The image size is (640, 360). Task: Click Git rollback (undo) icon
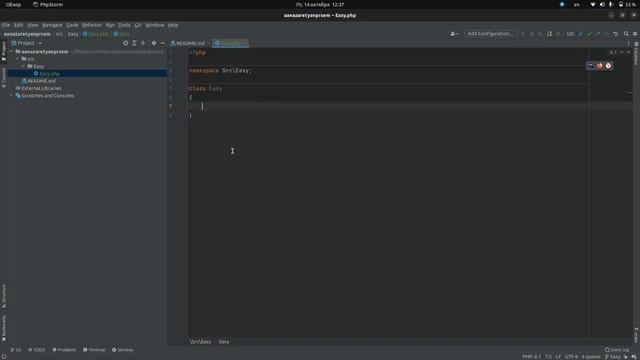tap(616, 33)
